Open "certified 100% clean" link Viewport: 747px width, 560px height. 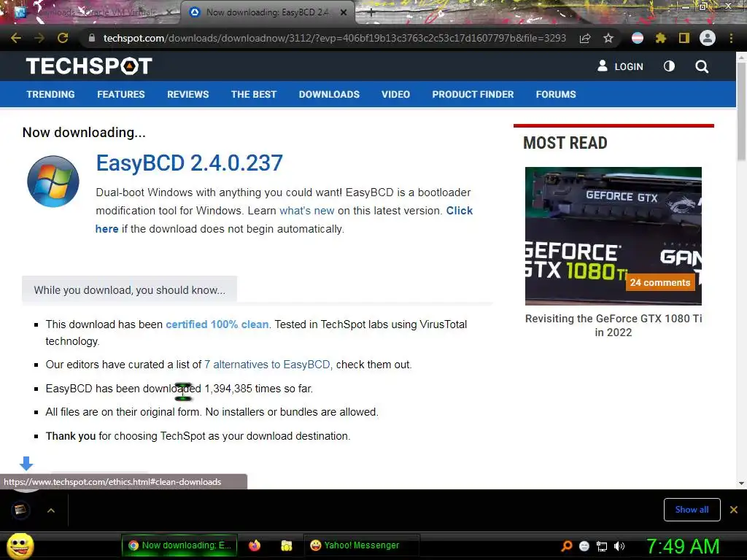217,324
